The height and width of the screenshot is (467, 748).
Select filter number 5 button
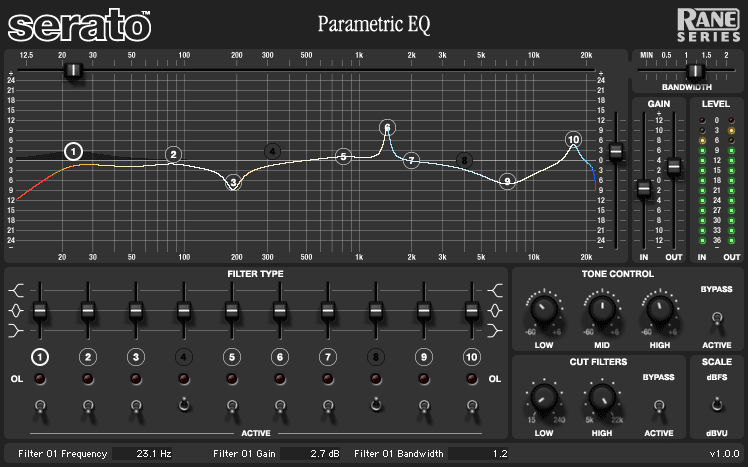[x=231, y=357]
